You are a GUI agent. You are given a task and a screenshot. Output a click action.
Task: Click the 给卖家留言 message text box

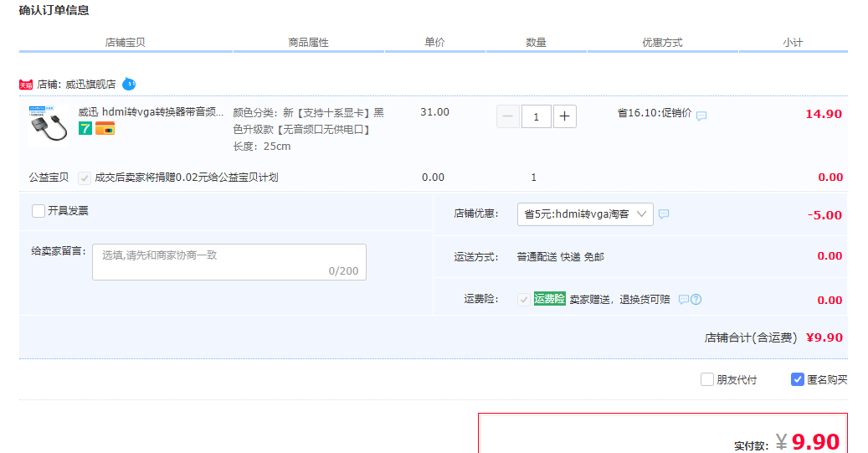tap(229, 262)
